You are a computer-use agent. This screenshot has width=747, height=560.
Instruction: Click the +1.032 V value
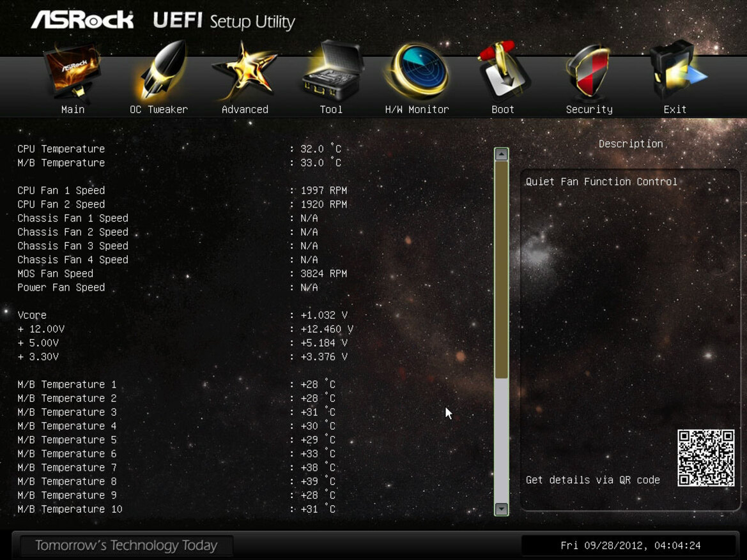click(324, 315)
